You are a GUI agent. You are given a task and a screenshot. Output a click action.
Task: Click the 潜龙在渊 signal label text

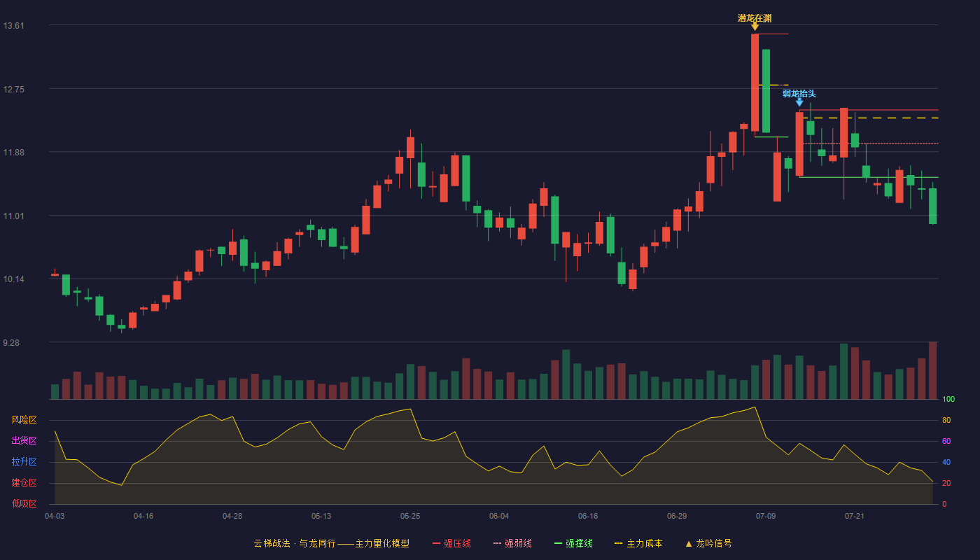[x=755, y=18]
